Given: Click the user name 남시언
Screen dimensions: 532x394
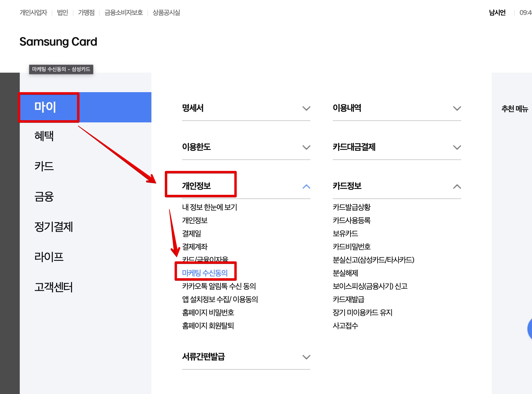Looking at the screenshot, I should tap(497, 13).
